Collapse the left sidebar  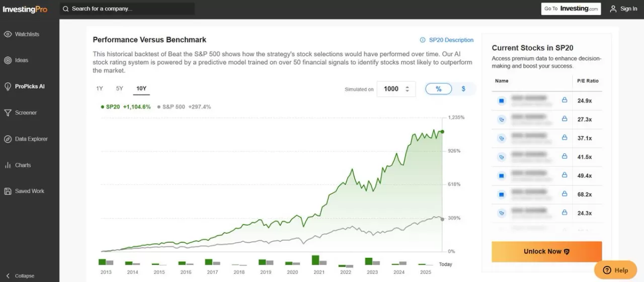20,275
